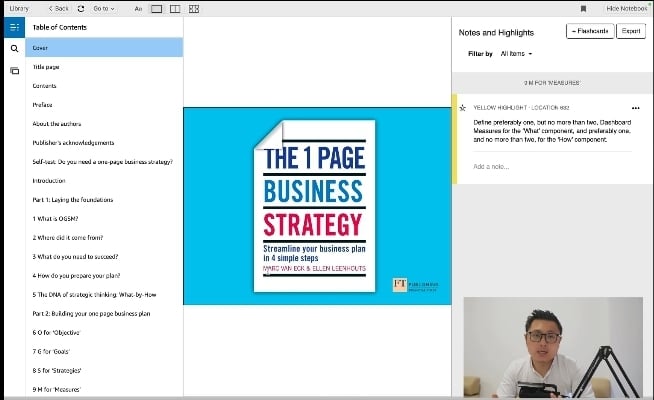Click the Export button
Screen dimensions: 654x400
point(631,31)
